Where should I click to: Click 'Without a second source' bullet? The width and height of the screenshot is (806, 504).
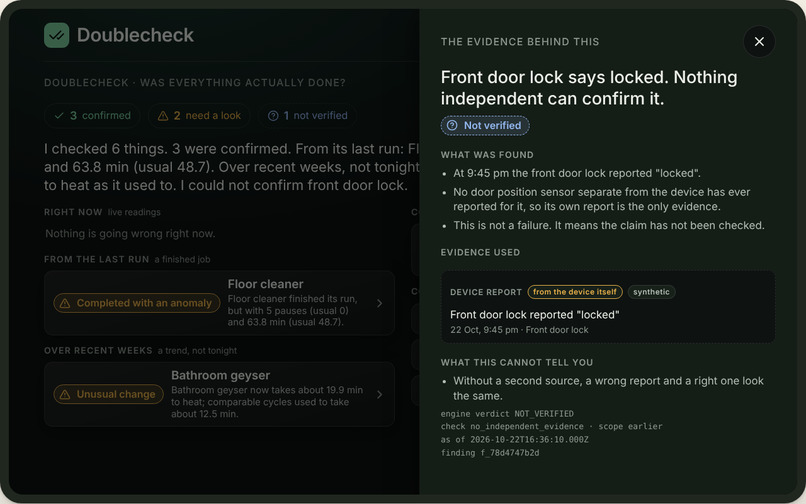tap(608, 388)
